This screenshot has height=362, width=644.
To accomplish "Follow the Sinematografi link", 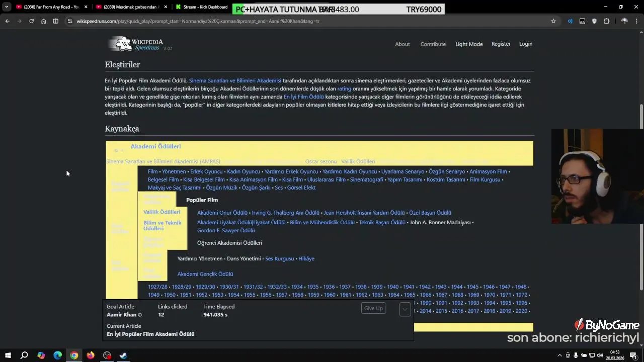I will [366, 179].
